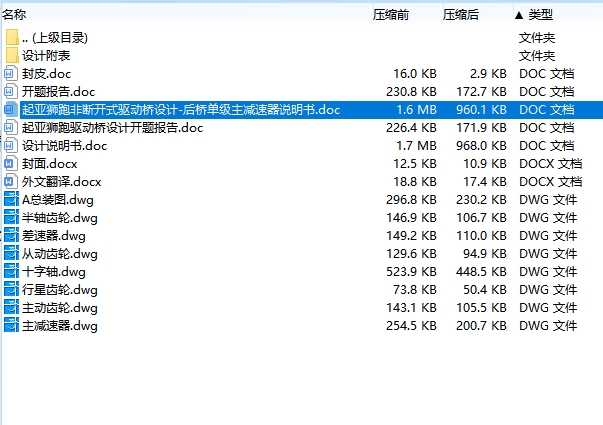The height and width of the screenshot is (425, 603).
Task: Click the 200.7 KB compressed size value
Action: pos(481,326)
